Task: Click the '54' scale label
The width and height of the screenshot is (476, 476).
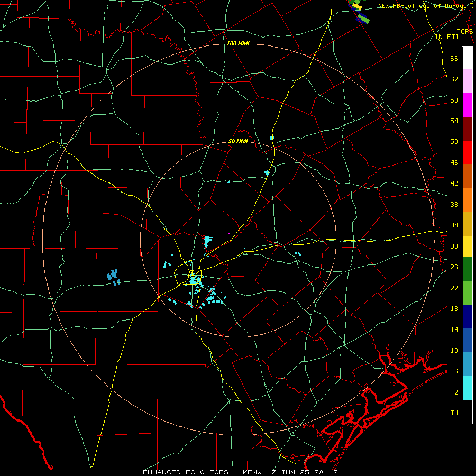Action: coord(454,121)
